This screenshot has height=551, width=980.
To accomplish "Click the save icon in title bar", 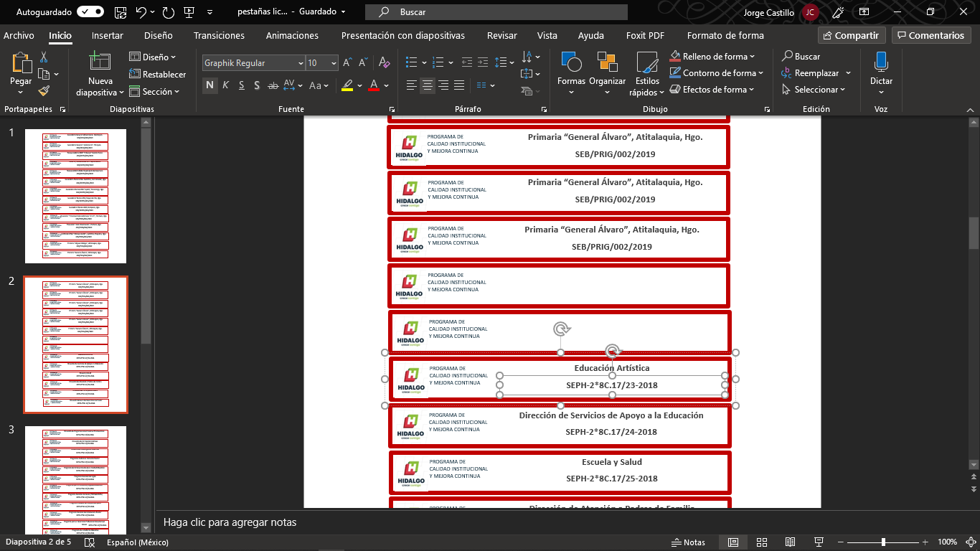I will (x=121, y=12).
